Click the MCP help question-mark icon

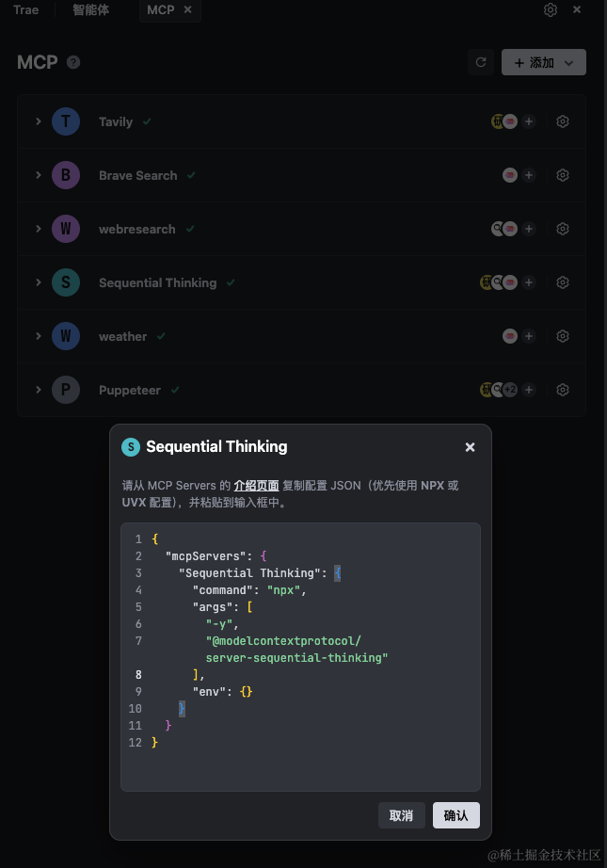73,62
